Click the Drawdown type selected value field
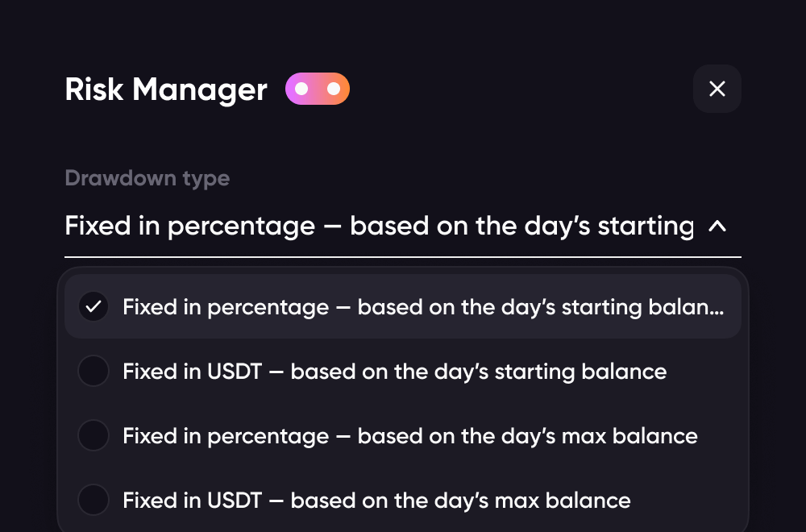This screenshot has width=806, height=532. (379, 227)
